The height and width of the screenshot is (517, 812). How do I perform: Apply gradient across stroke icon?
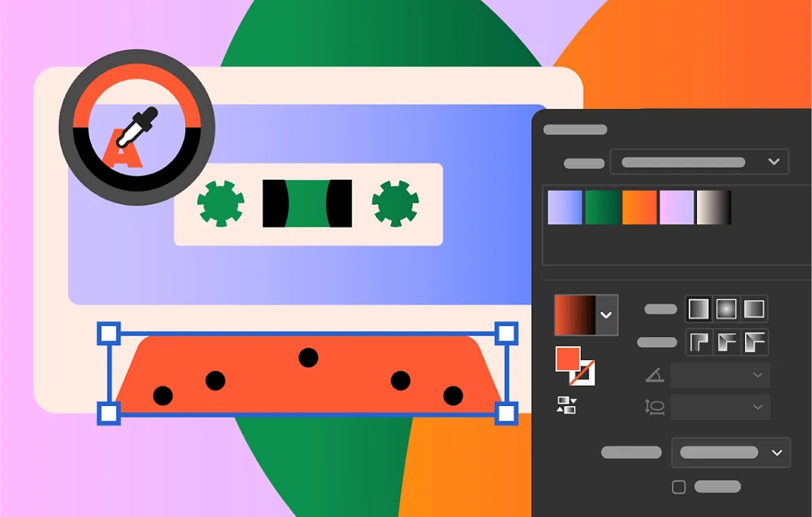click(754, 342)
